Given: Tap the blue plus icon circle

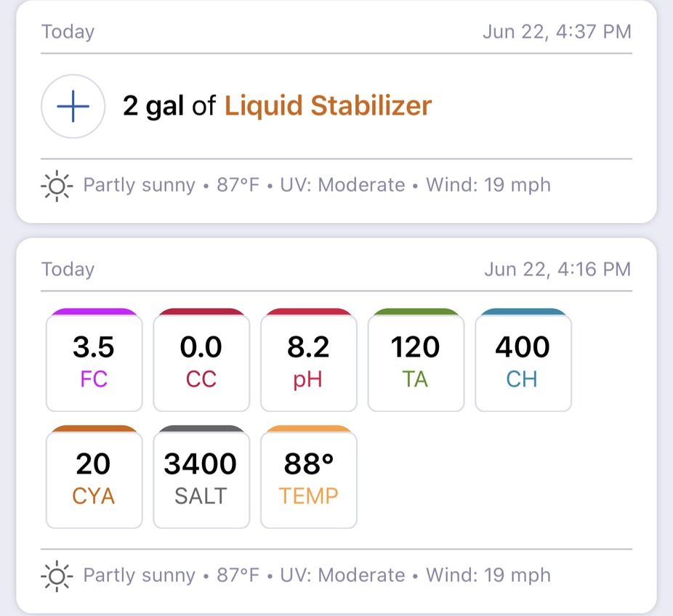Looking at the screenshot, I should coord(73,106).
